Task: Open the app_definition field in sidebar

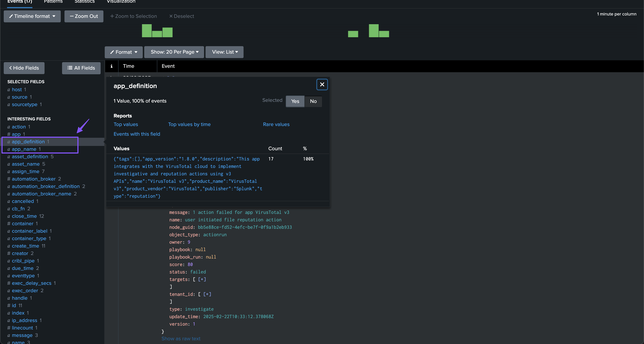Action: click(x=28, y=142)
